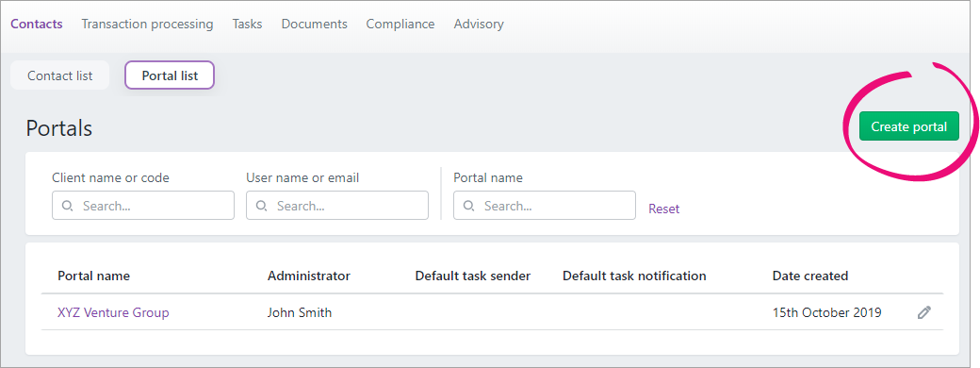This screenshot has width=980, height=368.
Task: Focus the Portal name search field
Action: pyautogui.click(x=545, y=206)
